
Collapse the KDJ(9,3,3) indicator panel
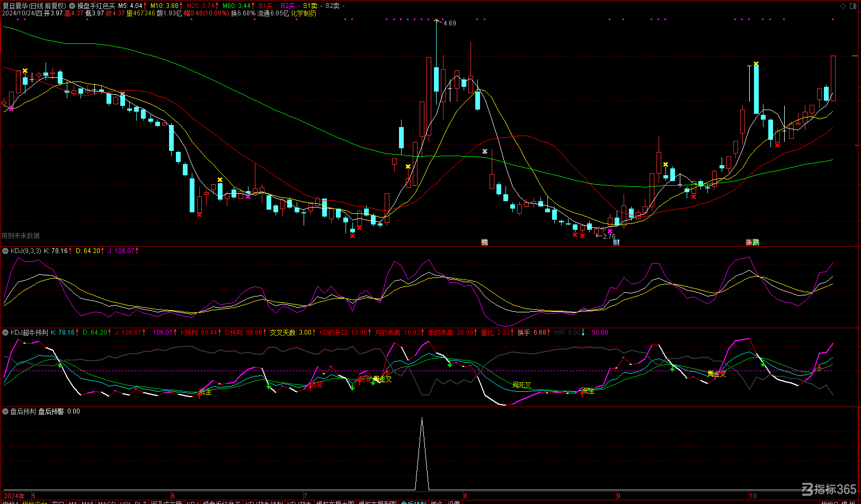5,251
